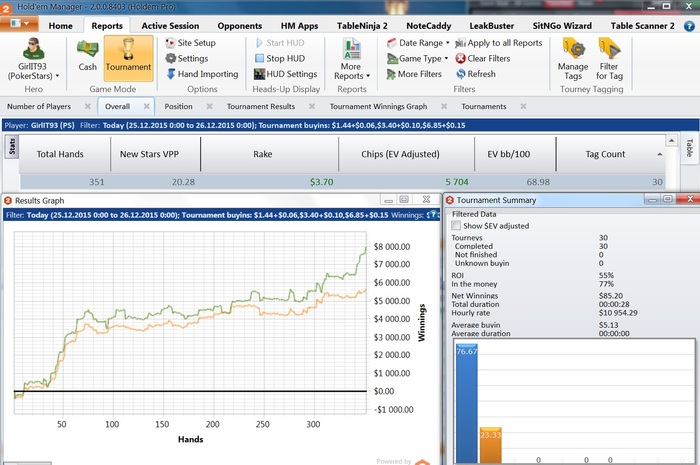Image resolution: width=700 pixels, height=465 pixels.
Task: Close the Tournaments report tab
Action: 523,106
